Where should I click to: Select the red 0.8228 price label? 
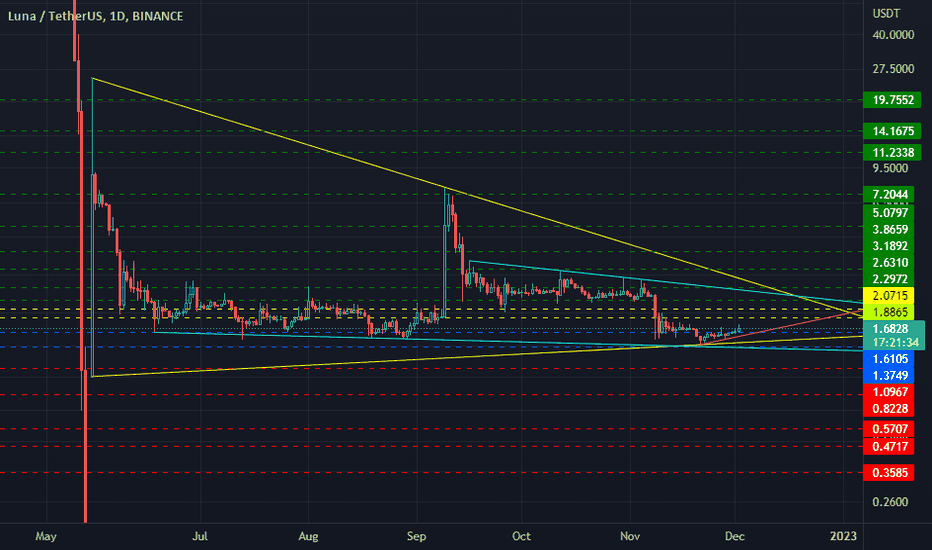(889, 408)
